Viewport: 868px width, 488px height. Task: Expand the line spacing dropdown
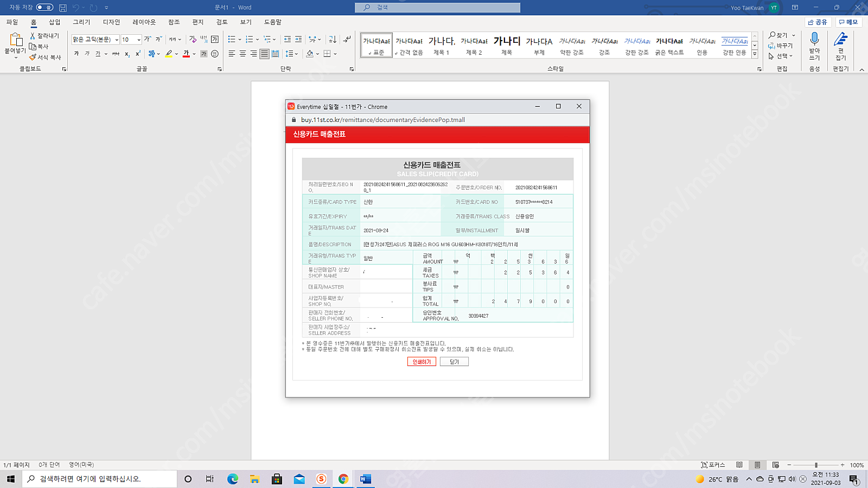tap(292, 54)
